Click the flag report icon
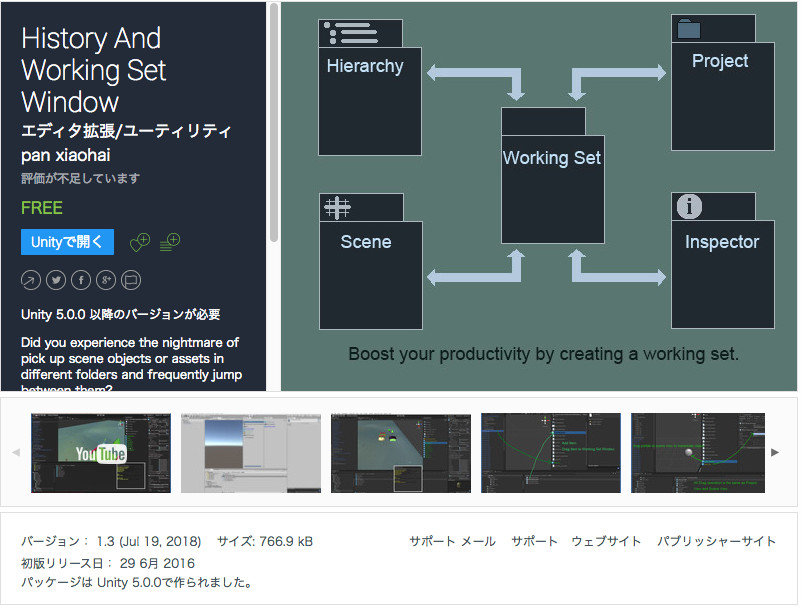Viewport: 801px width, 607px height. (x=131, y=280)
